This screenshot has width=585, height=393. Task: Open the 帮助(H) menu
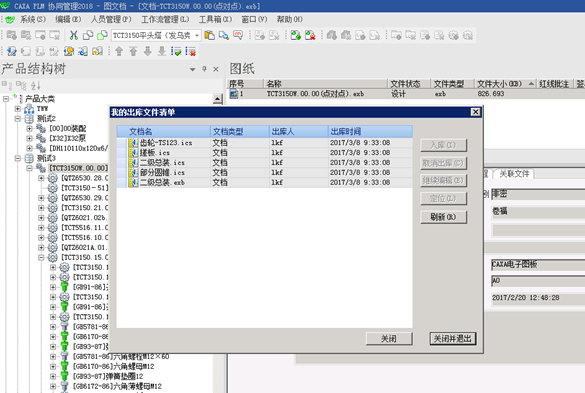(290, 19)
